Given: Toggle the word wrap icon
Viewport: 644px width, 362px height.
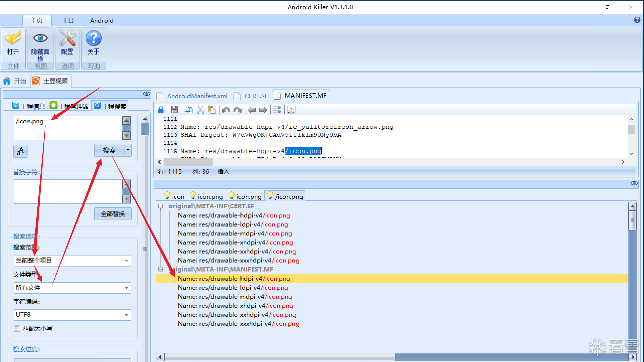Looking at the screenshot, I should tap(277, 110).
